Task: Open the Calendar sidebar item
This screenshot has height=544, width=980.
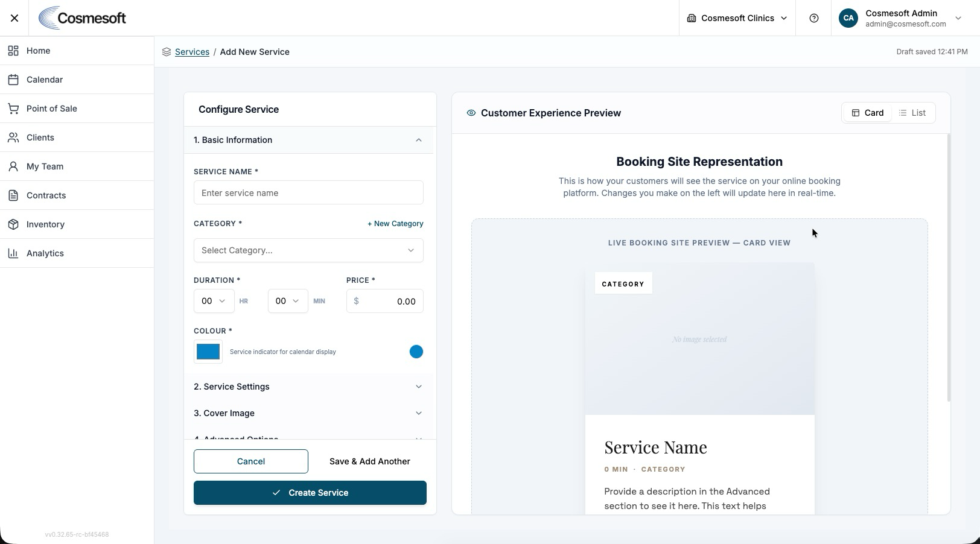Action: point(77,80)
